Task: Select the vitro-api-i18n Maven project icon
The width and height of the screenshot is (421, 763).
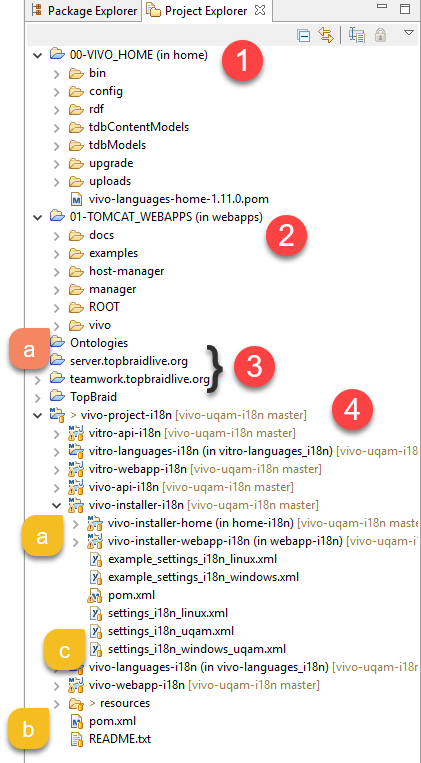Action: tap(76, 433)
